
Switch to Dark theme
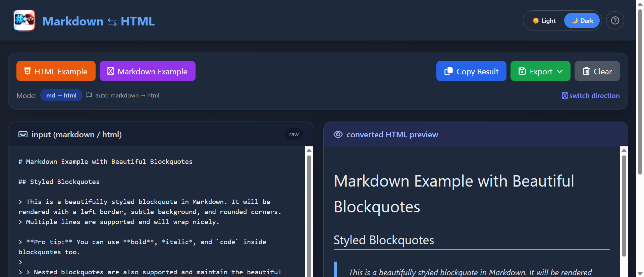point(582,20)
